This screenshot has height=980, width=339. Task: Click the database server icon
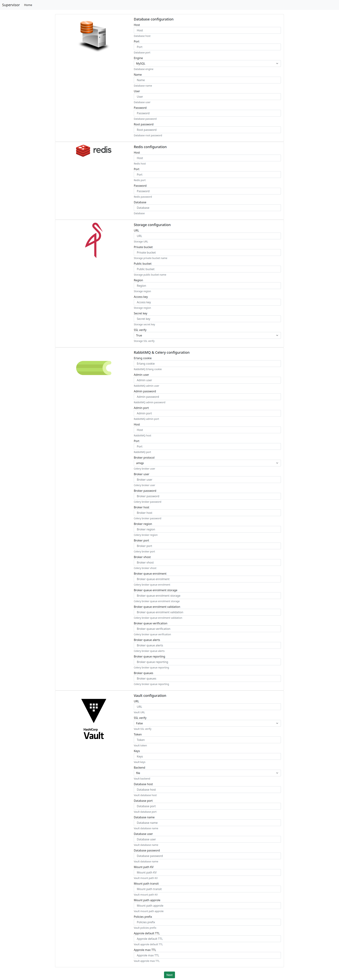pyautogui.click(x=93, y=35)
